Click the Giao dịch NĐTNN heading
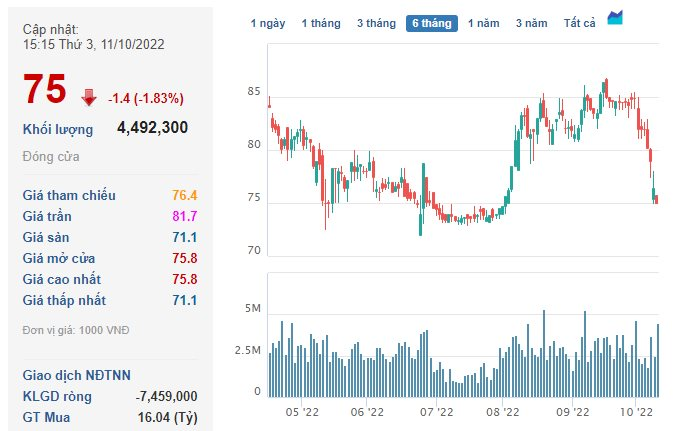The image size is (674, 431). tap(76, 375)
